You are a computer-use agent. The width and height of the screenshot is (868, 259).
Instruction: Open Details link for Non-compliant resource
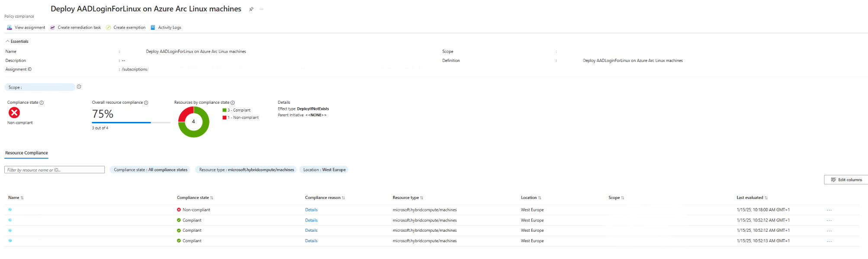pos(311,210)
